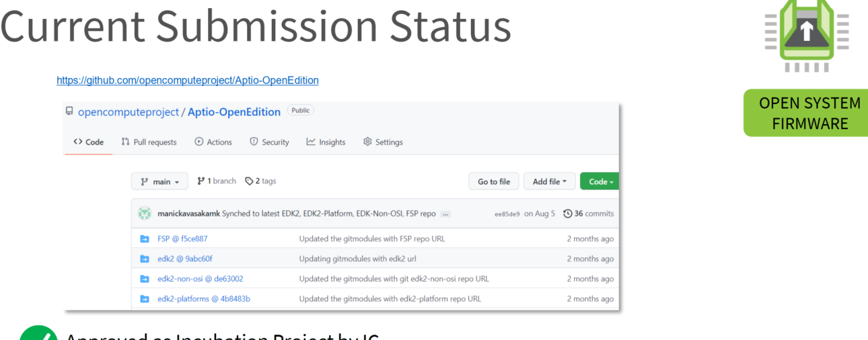Click manickavasakamk's avatar icon

coord(145,214)
